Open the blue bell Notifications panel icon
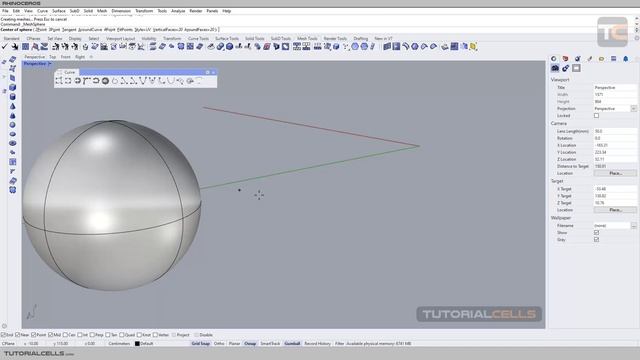 (x=625, y=59)
